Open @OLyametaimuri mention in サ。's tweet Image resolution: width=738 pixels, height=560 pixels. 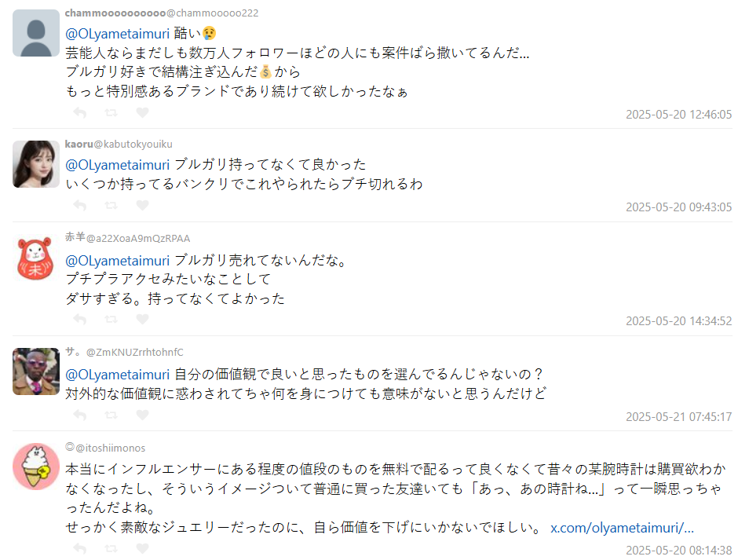click(x=118, y=373)
